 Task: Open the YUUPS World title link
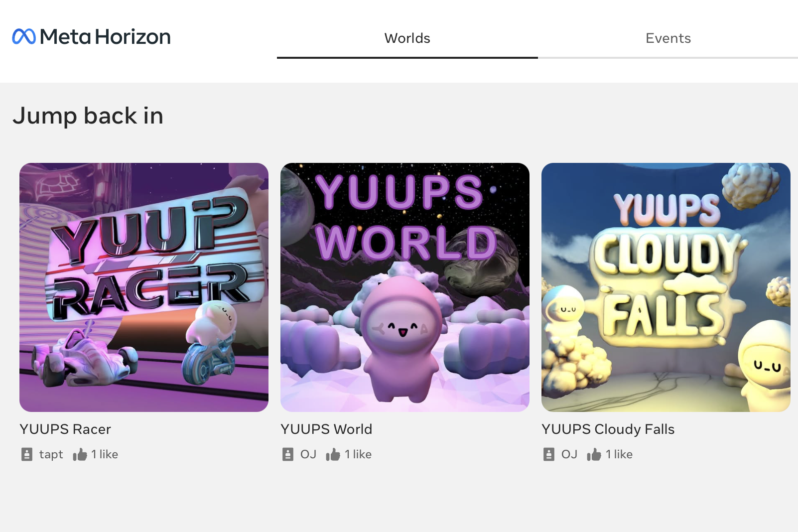(x=326, y=429)
